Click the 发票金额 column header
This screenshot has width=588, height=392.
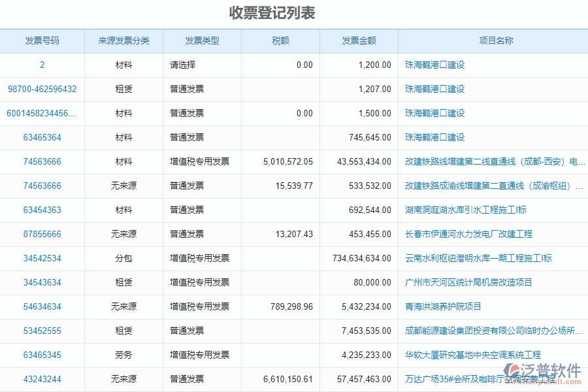point(359,41)
